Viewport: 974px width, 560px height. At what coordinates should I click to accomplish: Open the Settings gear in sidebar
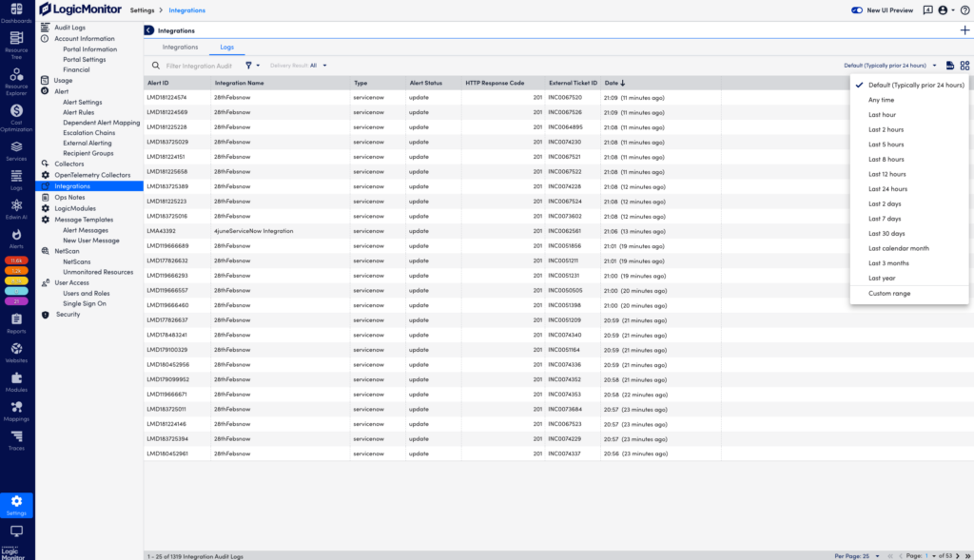16,505
